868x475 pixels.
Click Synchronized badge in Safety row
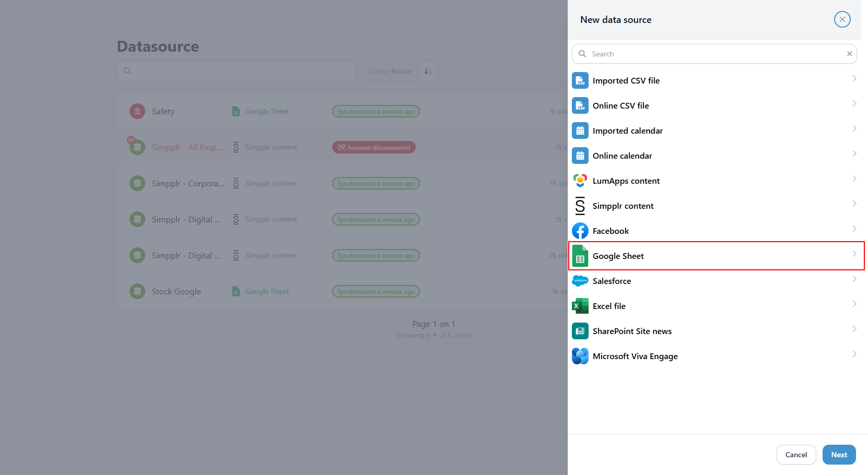pos(376,111)
